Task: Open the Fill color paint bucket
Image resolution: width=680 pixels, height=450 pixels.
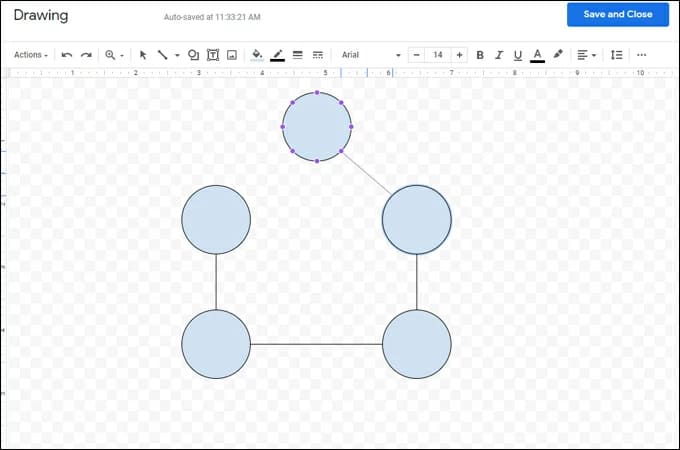Action: point(257,55)
